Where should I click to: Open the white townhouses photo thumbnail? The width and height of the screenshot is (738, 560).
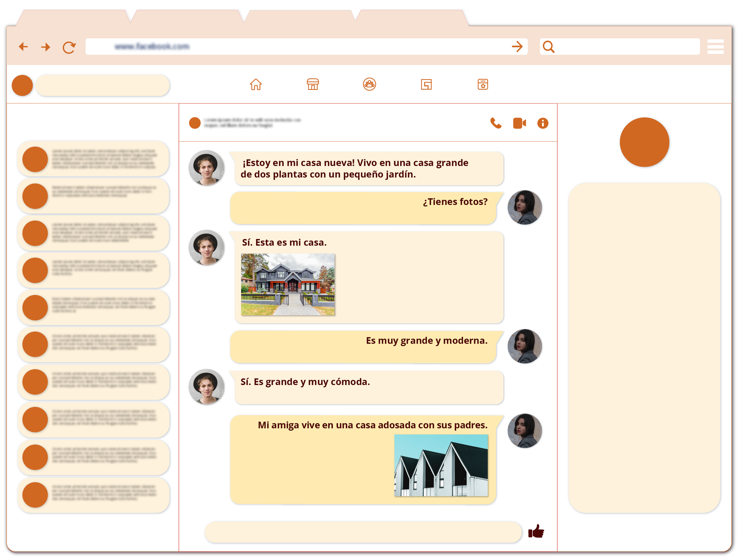point(441,465)
